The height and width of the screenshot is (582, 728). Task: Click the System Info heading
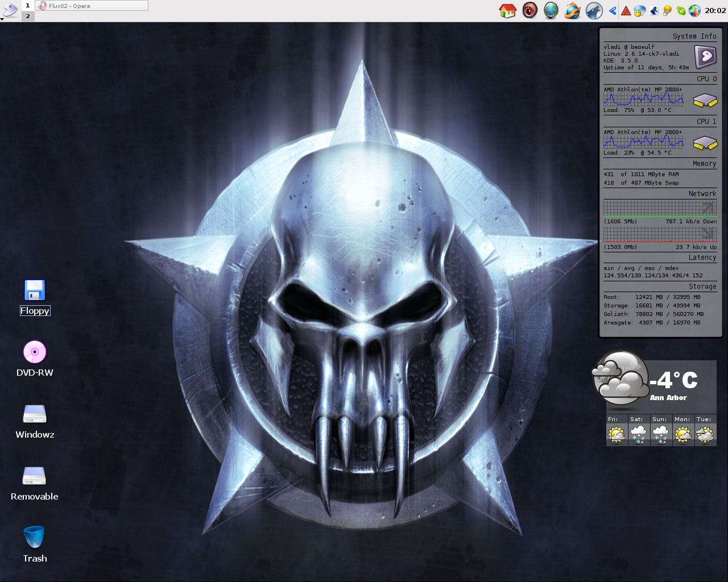click(694, 36)
